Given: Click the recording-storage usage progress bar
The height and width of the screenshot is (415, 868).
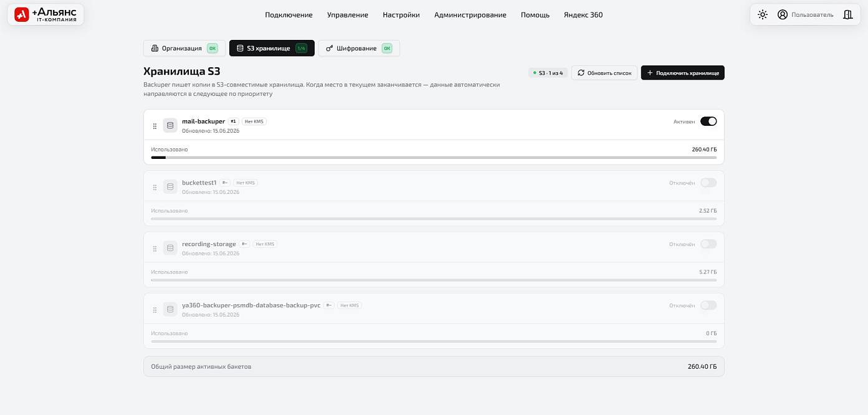Looking at the screenshot, I should [x=434, y=280].
